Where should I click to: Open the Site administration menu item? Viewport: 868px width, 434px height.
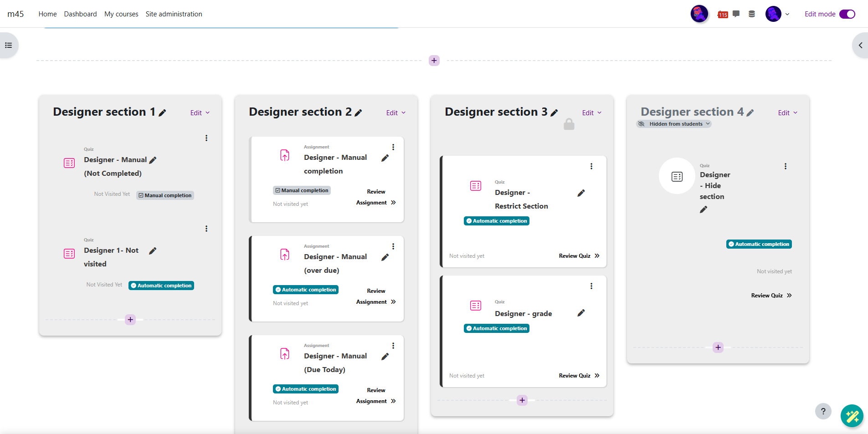click(174, 14)
